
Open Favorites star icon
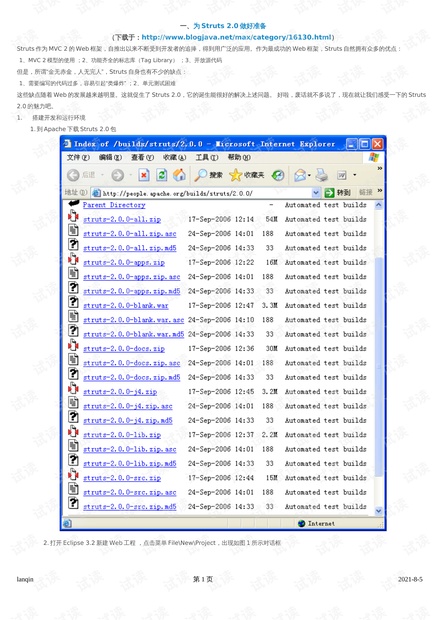coord(236,175)
